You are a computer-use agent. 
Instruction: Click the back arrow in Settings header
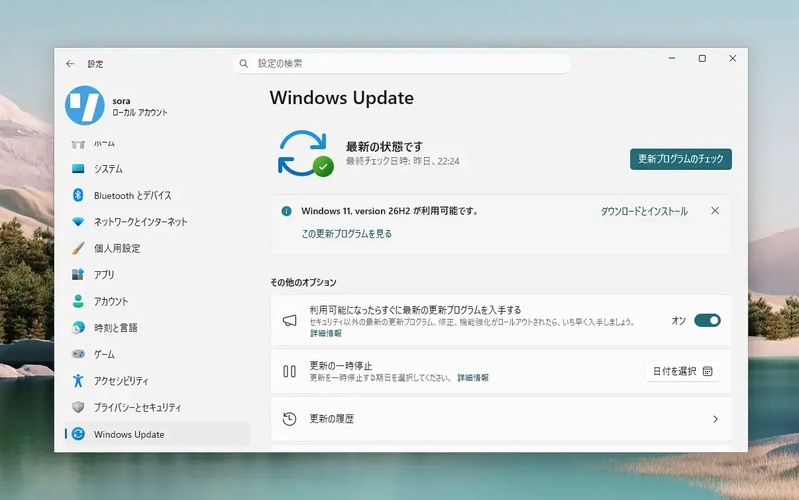pyautogui.click(x=70, y=64)
